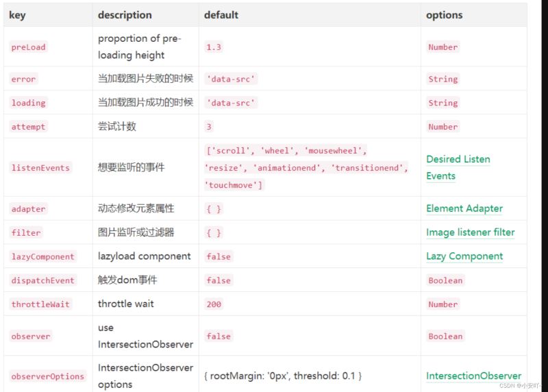The width and height of the screenshot is (548, 392).
Task: Click the filter key code tag
Action: click(26, 233)
